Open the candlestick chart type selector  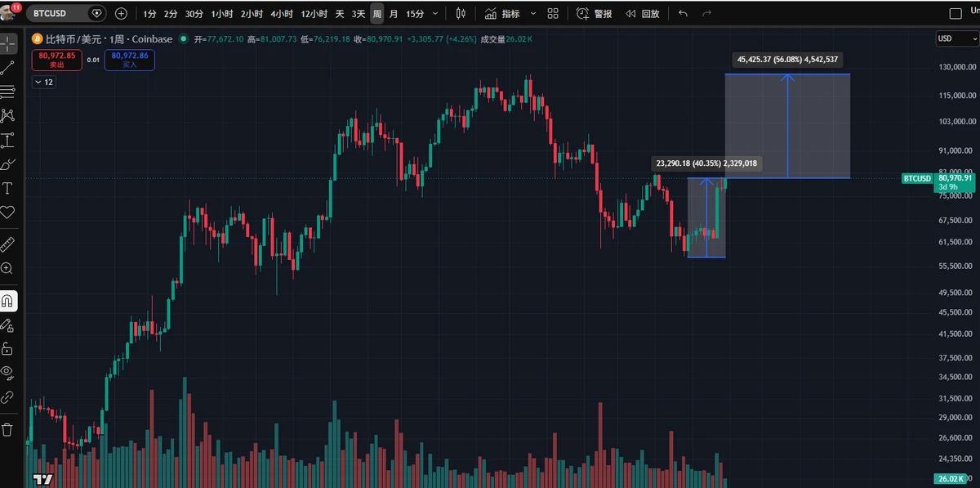coord(461,14)
